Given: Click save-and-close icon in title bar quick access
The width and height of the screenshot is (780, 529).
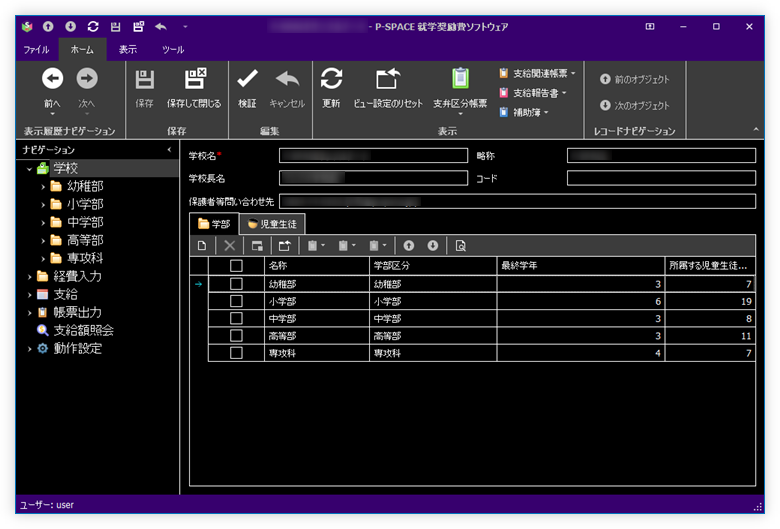Looking at the screenshot, I should click(x=138, y=26).
